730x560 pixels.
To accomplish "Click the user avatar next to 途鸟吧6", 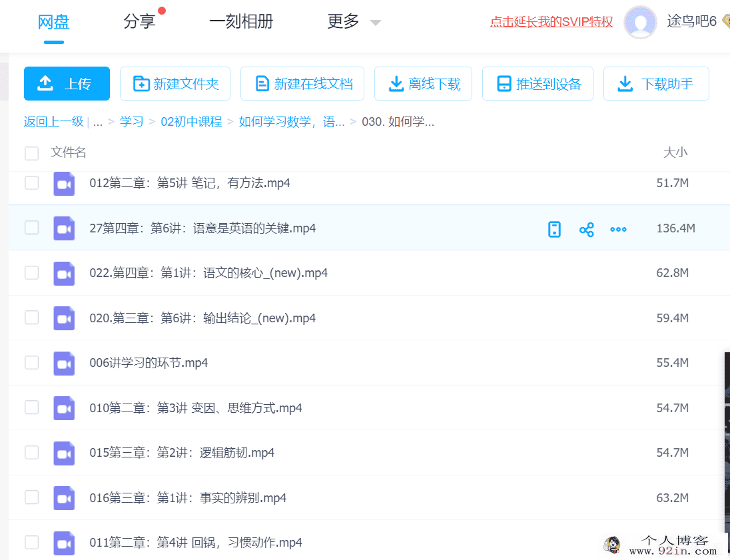I will (640, 22).
